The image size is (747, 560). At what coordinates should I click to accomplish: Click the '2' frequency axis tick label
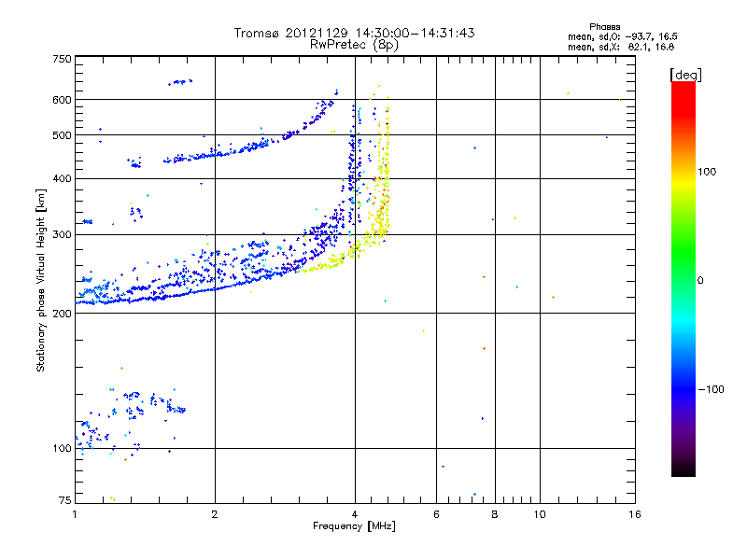(x=215, y=514)
